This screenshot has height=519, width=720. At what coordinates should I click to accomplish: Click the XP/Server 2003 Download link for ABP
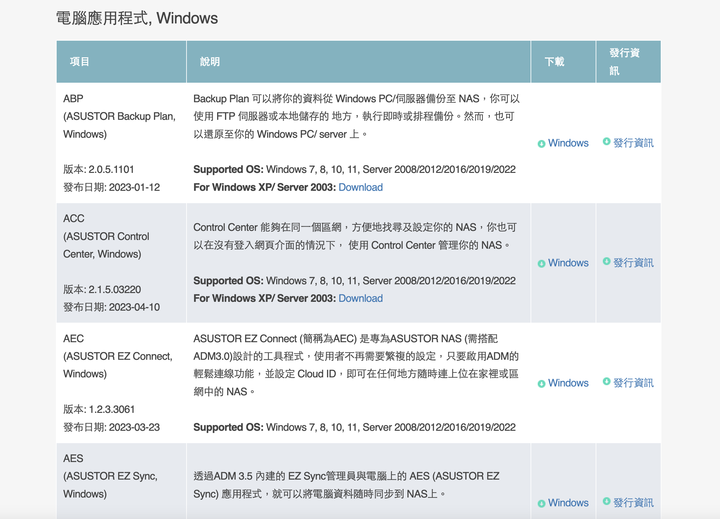[x=360, y=187]
